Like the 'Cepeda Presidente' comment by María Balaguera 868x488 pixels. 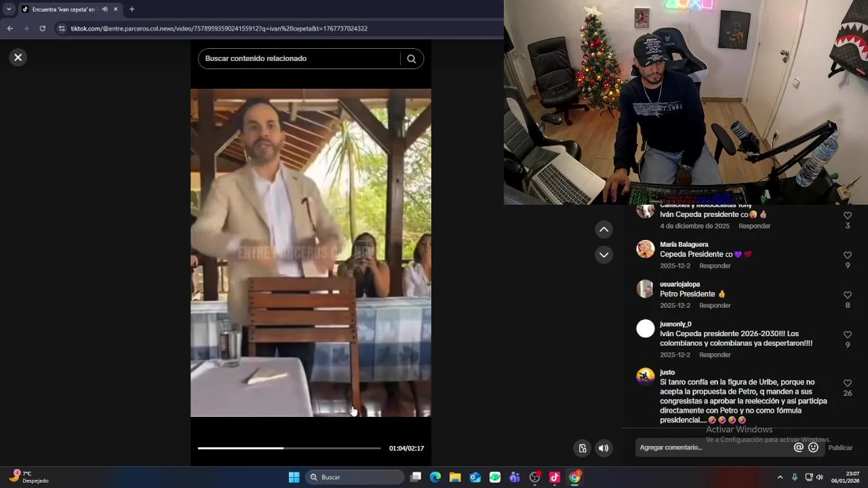(847, 256)
